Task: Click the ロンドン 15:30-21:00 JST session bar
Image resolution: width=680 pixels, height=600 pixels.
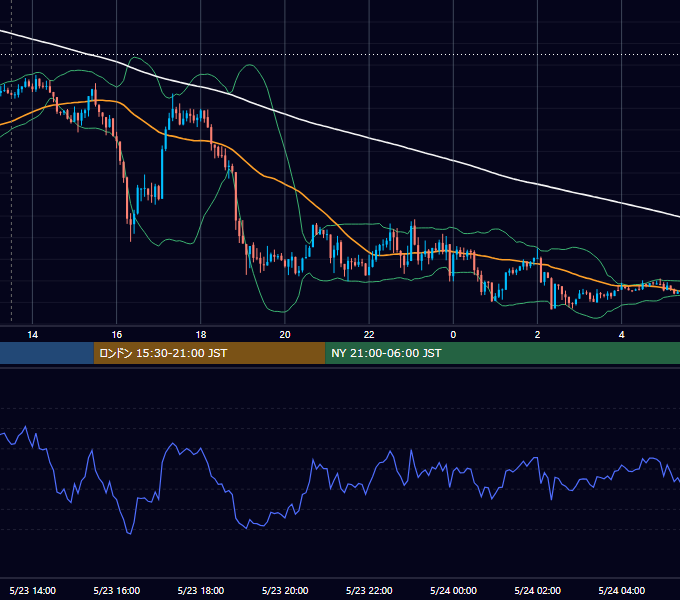Action: click(209, 353)
